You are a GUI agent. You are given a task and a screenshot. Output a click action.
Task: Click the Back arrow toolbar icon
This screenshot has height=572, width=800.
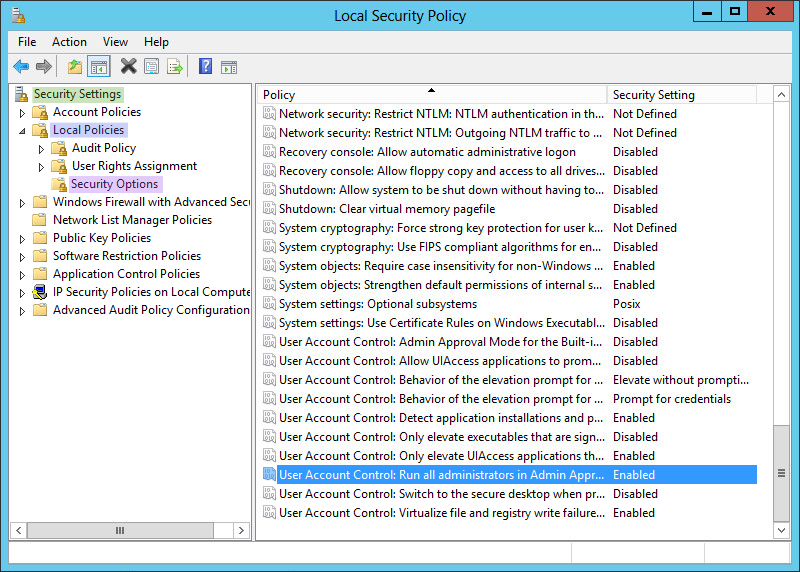click(x=21, y=67)
